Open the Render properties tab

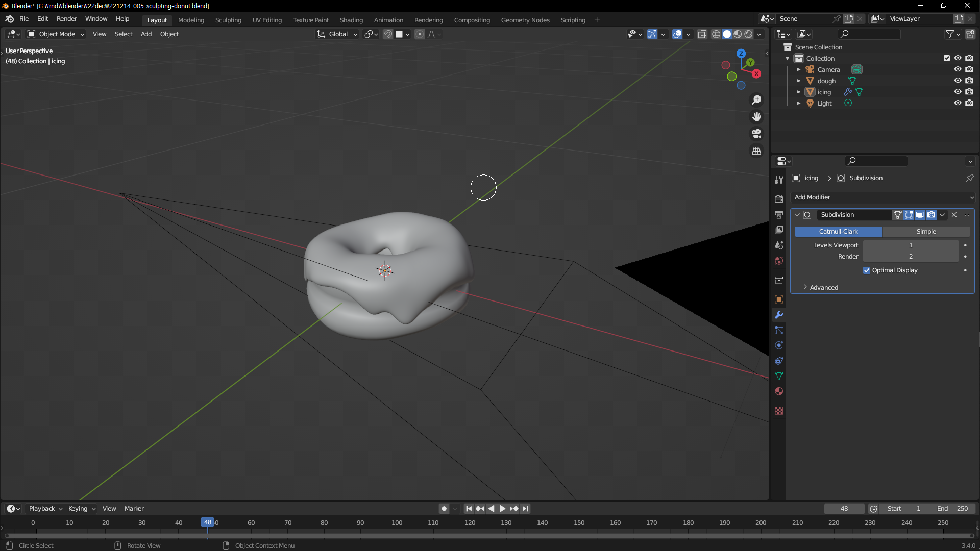(779, 199)
